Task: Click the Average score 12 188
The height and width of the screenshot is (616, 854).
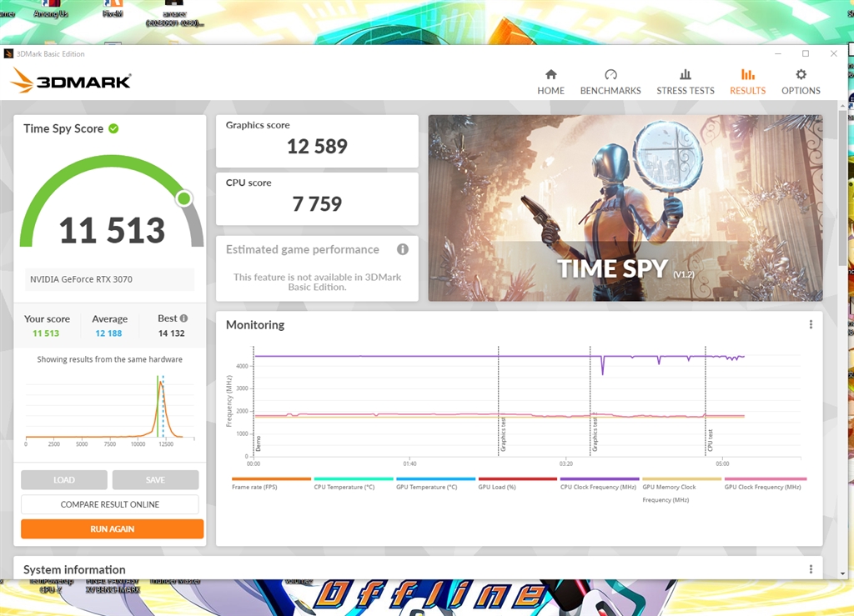Action: coord(108,333)
